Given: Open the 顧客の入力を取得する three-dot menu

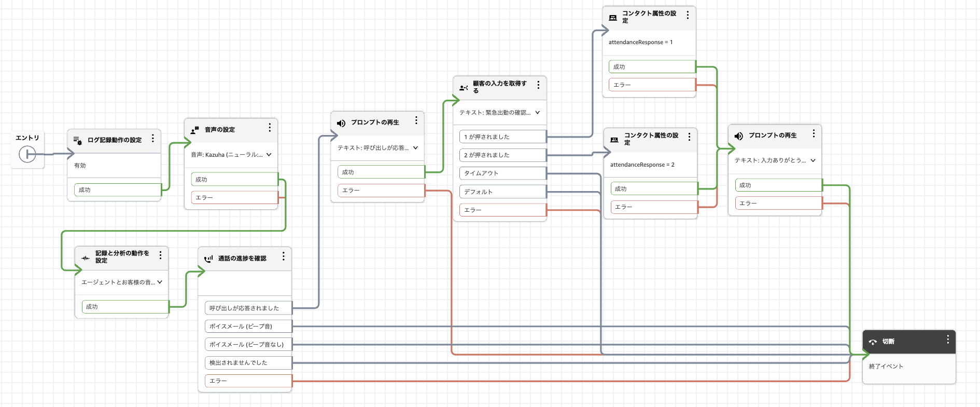Looking at the screenshot, I should point(539,85).
